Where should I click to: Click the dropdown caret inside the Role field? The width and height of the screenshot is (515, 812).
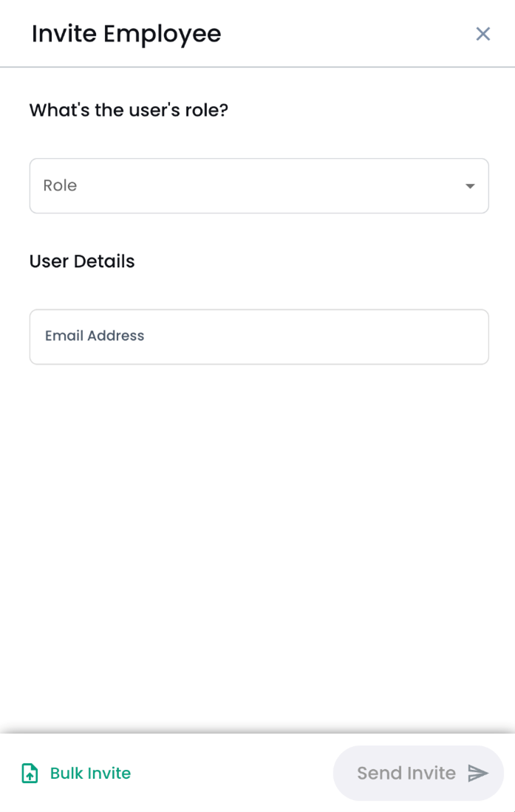pyautogui.click(x=470, y=186)
